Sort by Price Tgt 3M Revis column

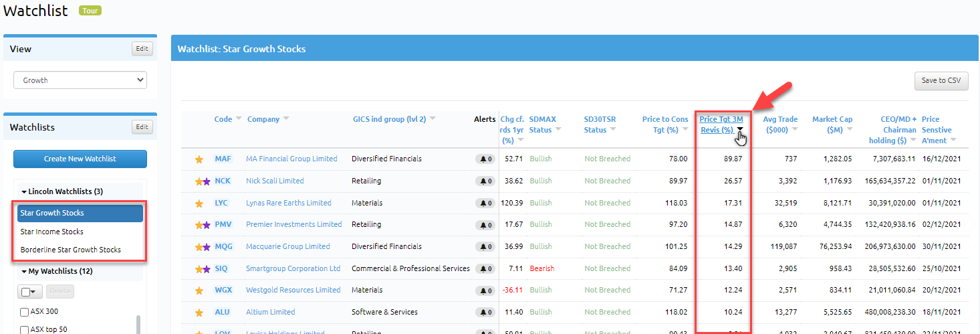[721, 124]
